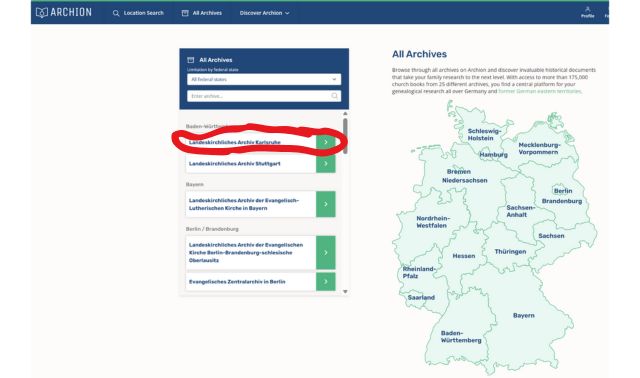This screenshot has height=378, width=640.
Task: Follow the former German eastern territories link
Action: (540, 91)
